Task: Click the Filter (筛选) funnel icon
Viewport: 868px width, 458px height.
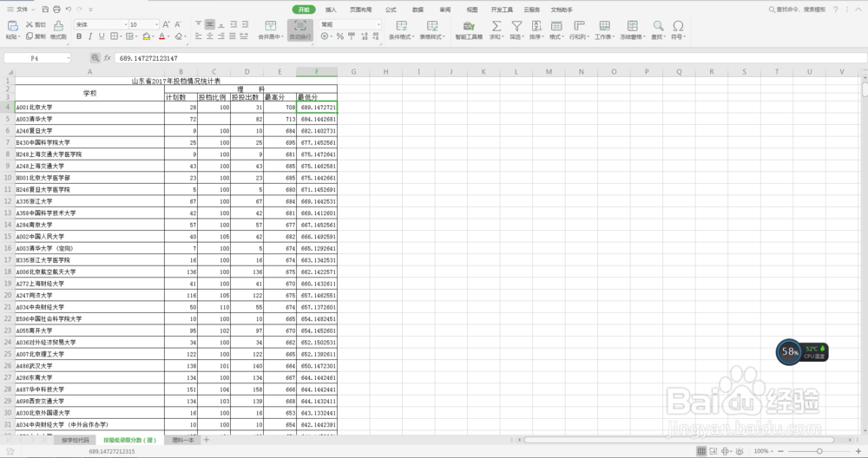Action: point(516,25)
